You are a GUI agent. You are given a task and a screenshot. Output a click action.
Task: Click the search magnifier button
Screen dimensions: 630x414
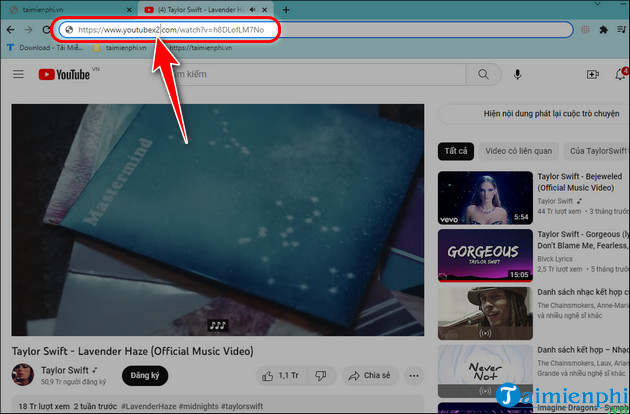click(x=485, y=74)
